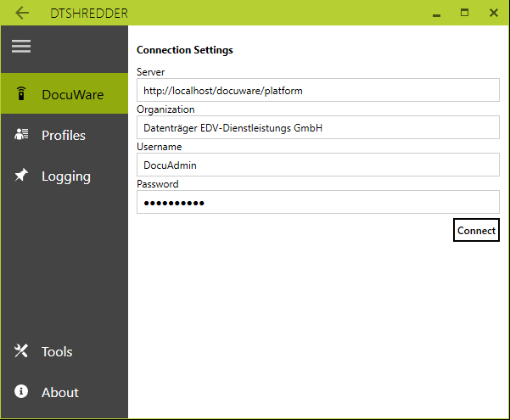
Task: Click the Organization label text
Action: click(x=165, y=109)
